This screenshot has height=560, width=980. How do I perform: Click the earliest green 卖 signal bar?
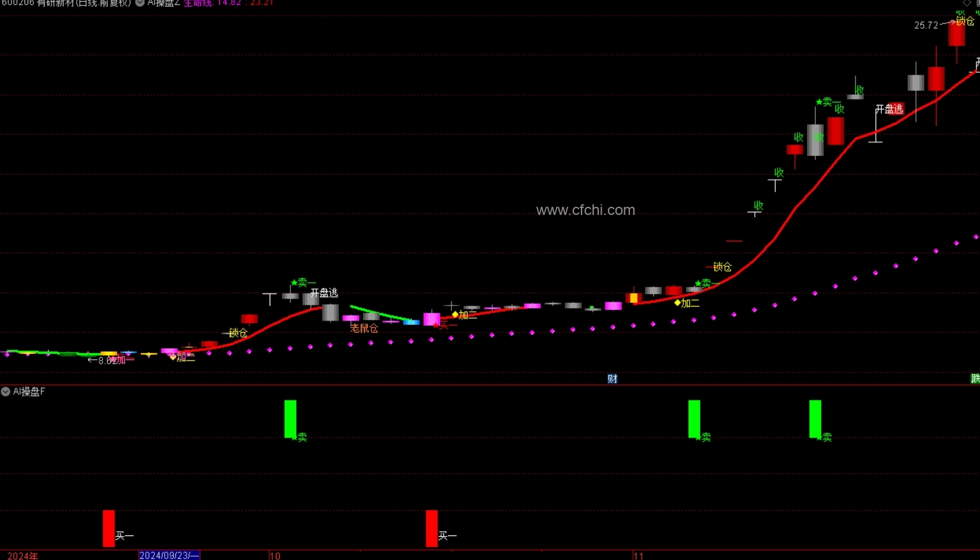click(x=290, y=419)
